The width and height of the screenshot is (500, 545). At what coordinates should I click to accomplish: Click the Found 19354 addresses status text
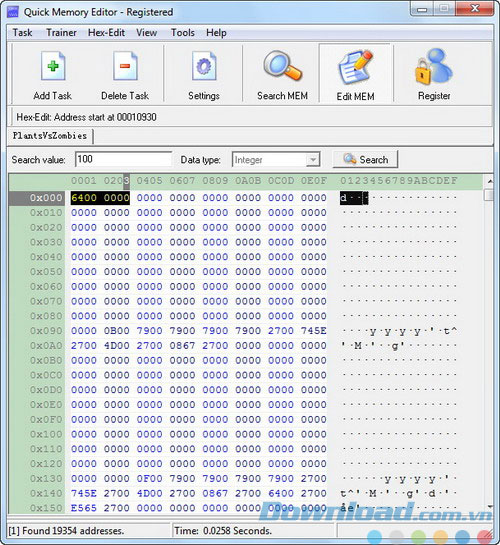pyautogui.click(x=66, y=531)
